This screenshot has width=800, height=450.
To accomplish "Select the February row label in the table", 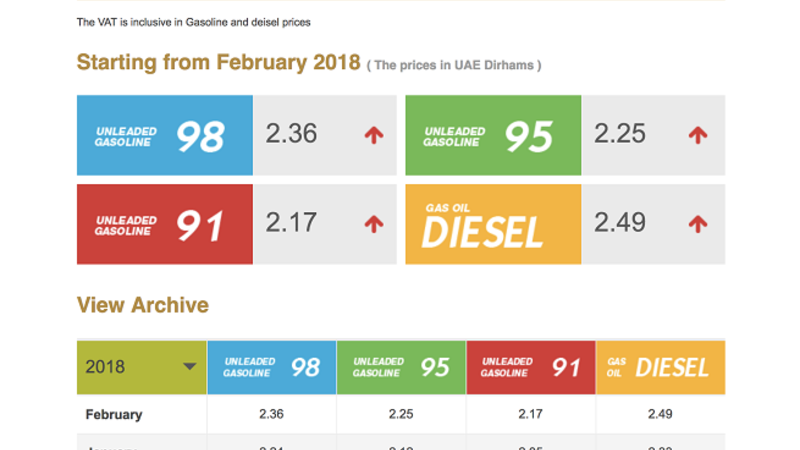I will 114,414.
